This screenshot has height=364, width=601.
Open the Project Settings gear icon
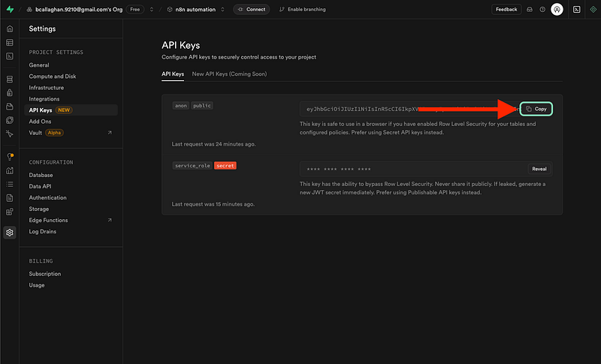tap(9, 233)
